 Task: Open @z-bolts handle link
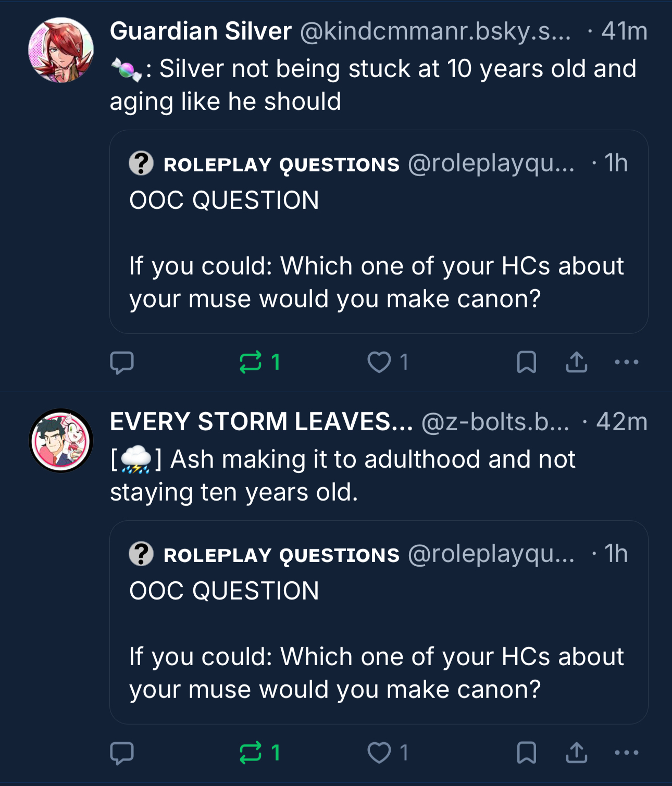[495, 422]
